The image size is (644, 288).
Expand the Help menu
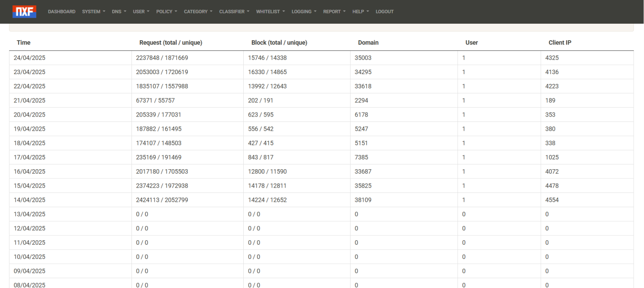click(x=360, y=12)
